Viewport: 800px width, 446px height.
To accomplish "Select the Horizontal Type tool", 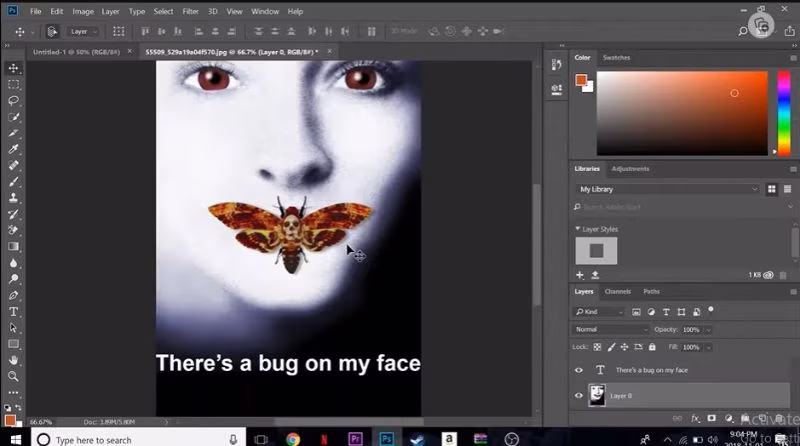I will click(x=13, y=311).
